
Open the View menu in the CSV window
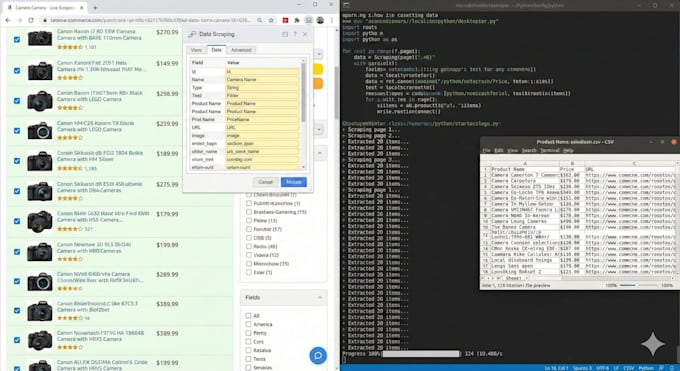(513, 151)
